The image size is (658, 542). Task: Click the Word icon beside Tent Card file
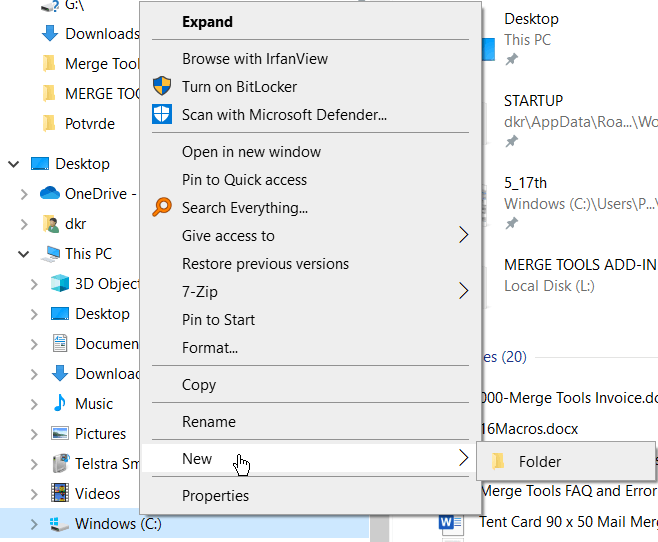[x=451, y=523]
